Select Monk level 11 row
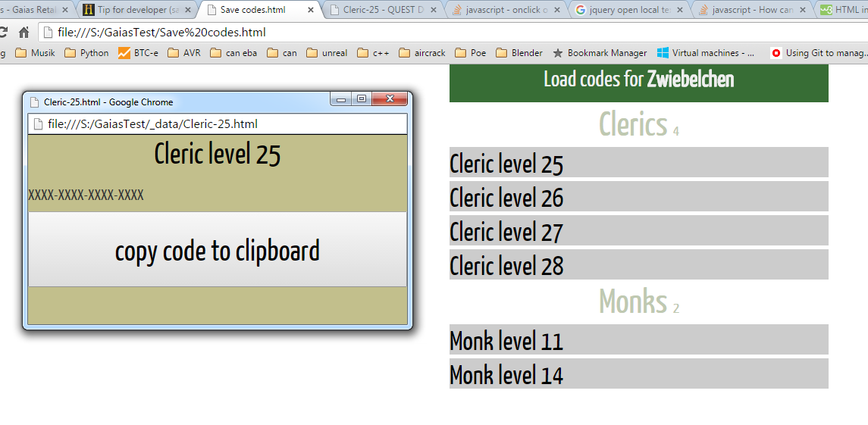868x425 pixels. [x=639, y=339]
